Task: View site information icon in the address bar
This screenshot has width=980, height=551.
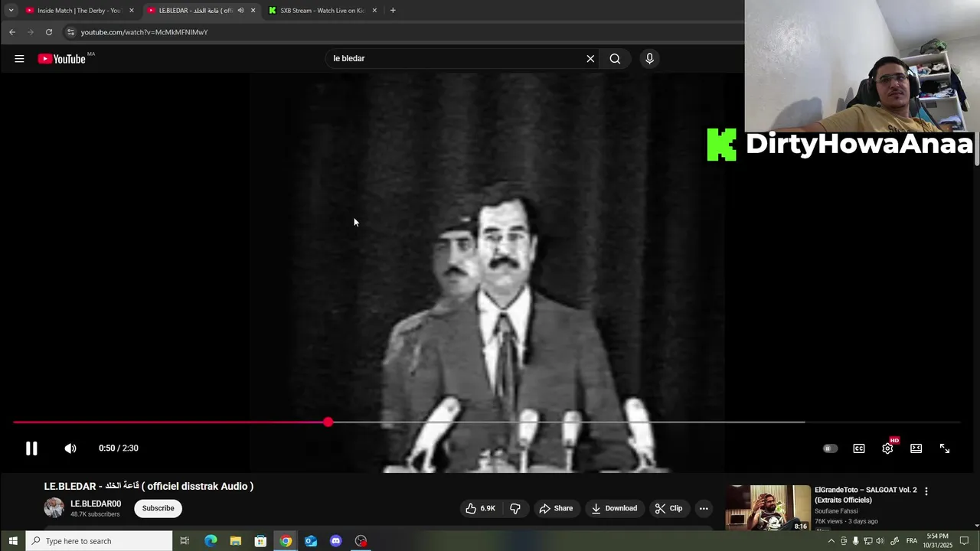Action: click(x=70, y=32)
